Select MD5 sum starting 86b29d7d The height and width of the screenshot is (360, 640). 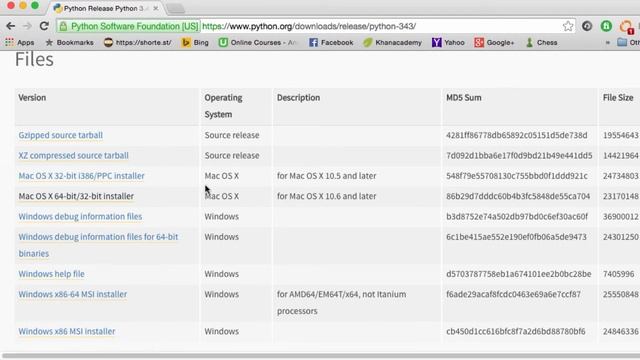518,196
